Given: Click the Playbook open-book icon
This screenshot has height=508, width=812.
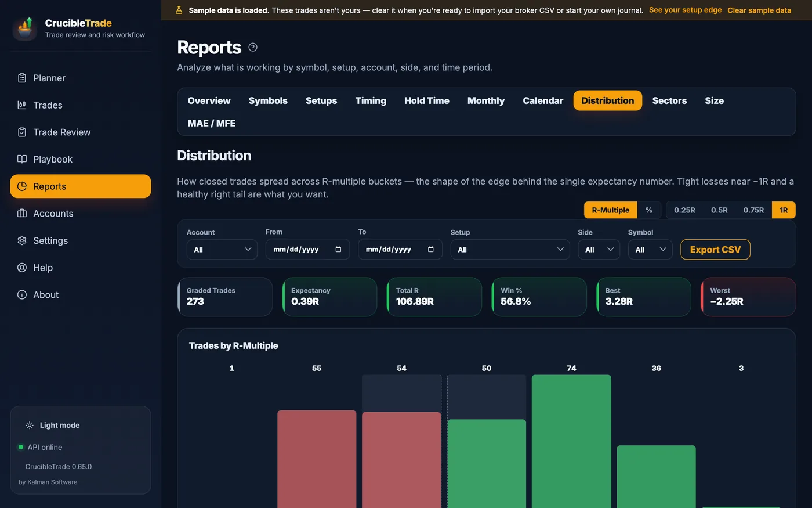Looking at the screenshot, I should click(x=22, y=159).
